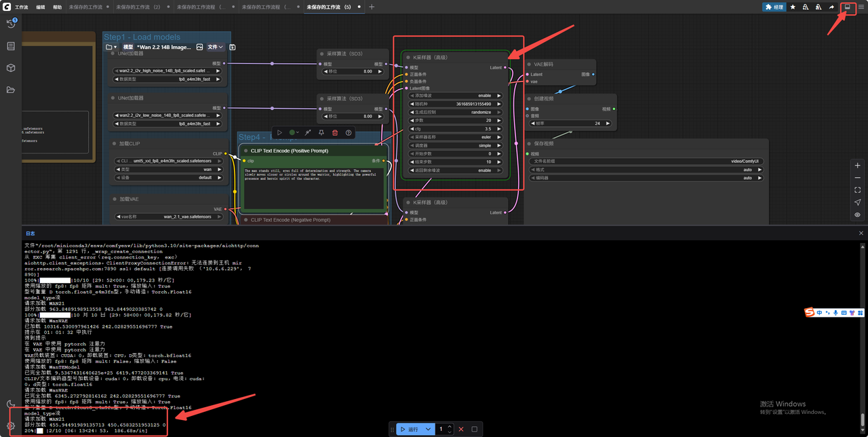Click the 步数 20 value field

coord(455,120)
